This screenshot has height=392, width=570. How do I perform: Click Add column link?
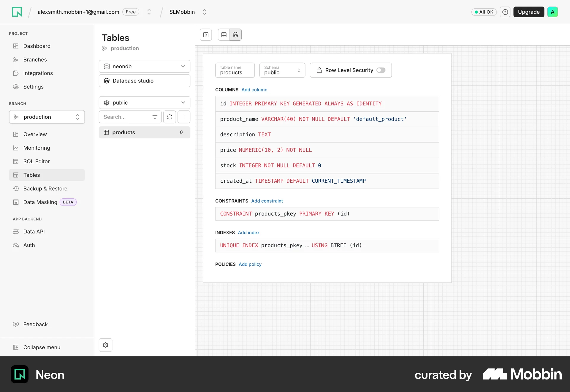point(254,90)
